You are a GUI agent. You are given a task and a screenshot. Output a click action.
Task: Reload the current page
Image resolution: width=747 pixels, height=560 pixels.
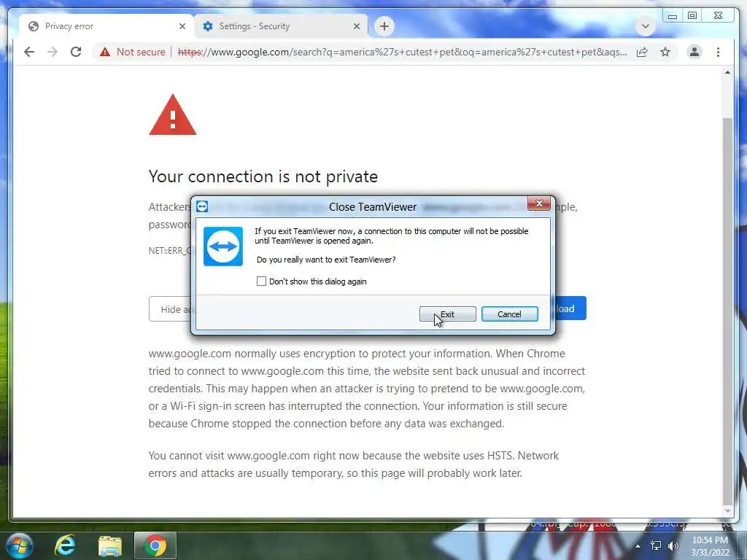[x=76, y=52]
